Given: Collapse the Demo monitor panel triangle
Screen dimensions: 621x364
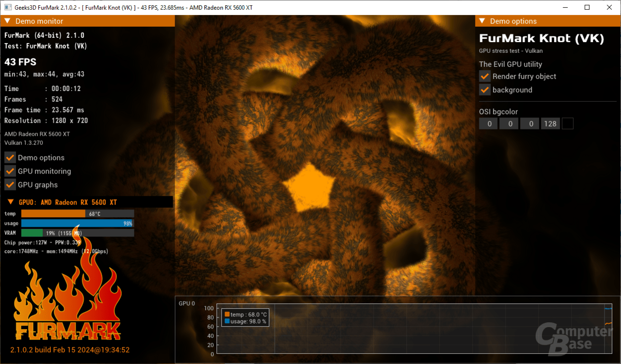Looking at the screenshot, I should 7,21.
